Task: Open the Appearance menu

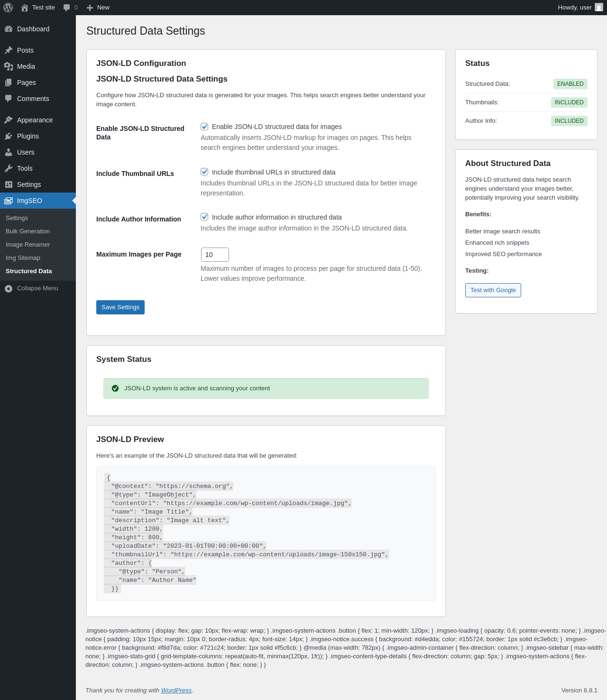Action: coord(38,120)
